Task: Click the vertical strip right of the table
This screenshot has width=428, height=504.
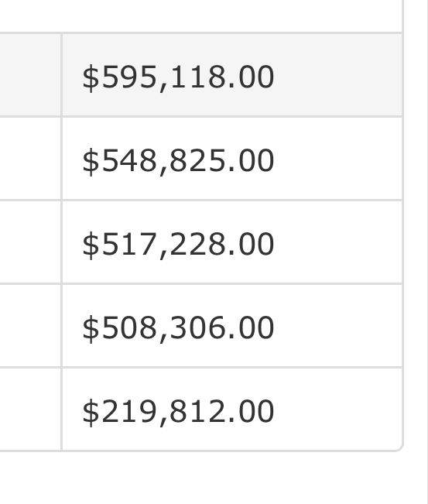Action: pos(416,252)
